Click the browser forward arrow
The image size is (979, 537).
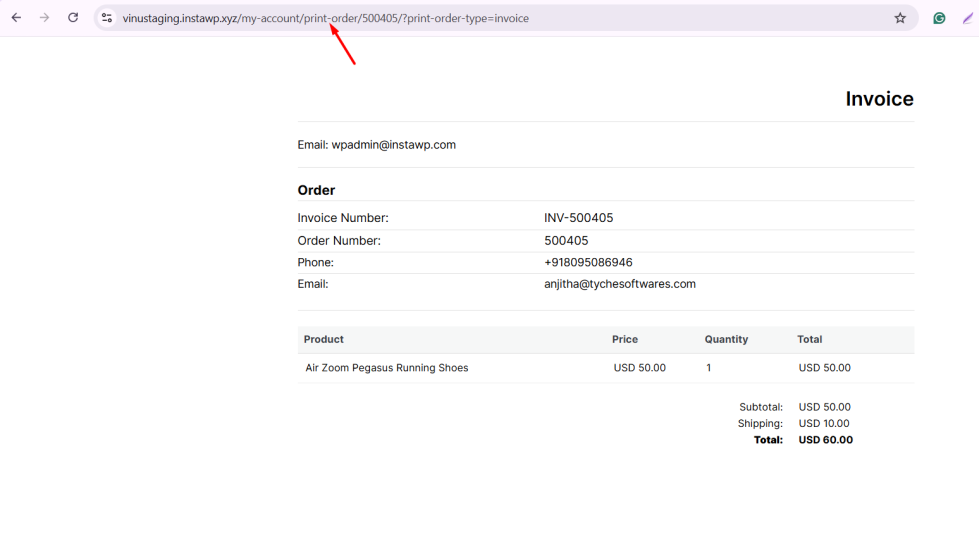44,18
